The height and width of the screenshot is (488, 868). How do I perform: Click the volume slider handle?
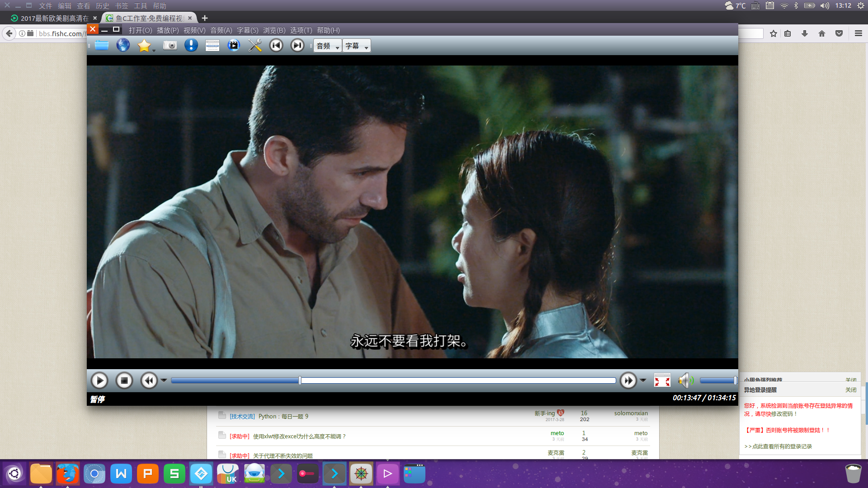click(x=736, y=380)
